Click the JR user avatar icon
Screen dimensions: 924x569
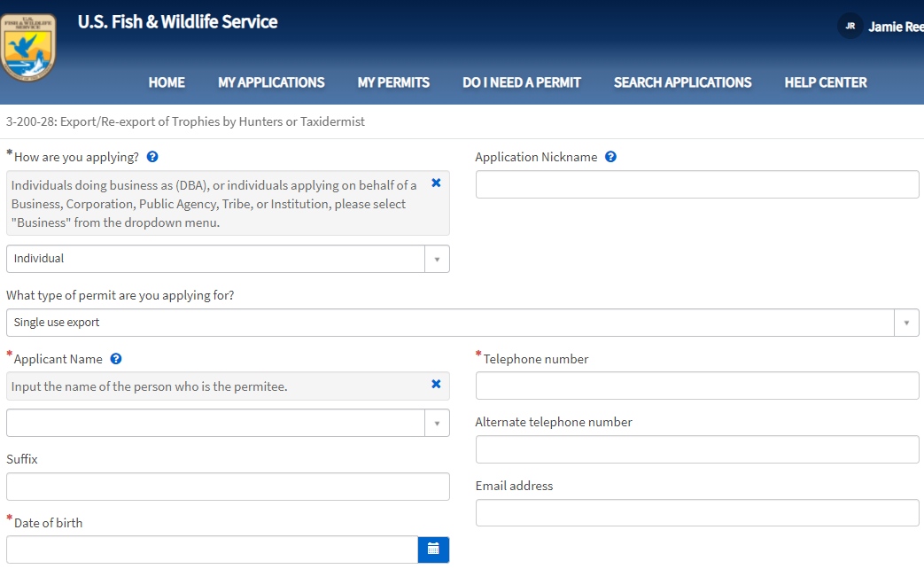(850, 27)
